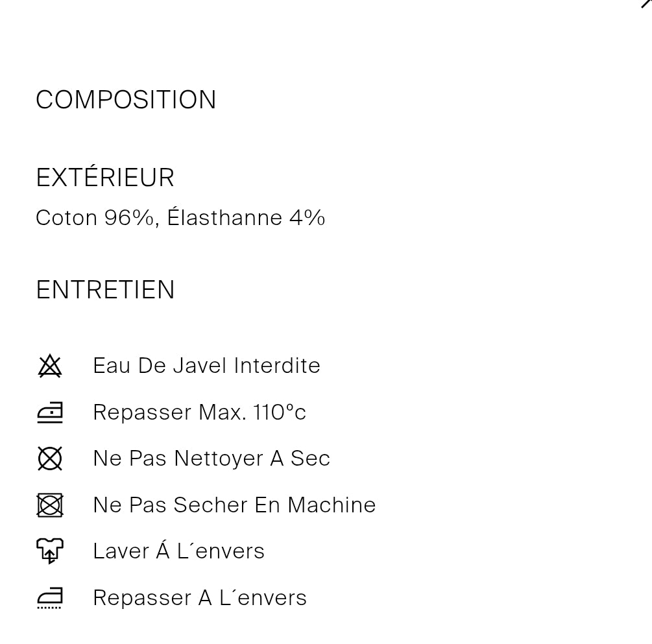Screen dimensions: 652x644
Task: Click the iron-on-reverse icon
Action: [x=50, y=598]
